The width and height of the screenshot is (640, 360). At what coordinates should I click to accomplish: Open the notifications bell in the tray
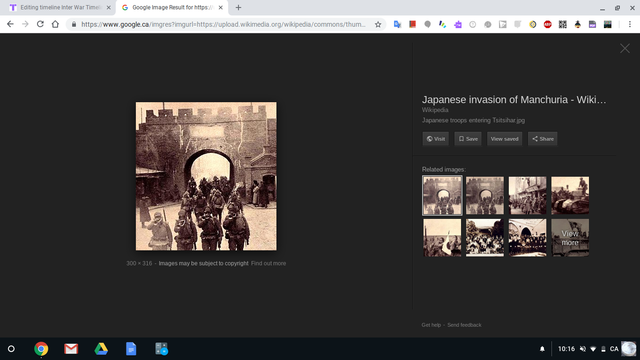542,349
